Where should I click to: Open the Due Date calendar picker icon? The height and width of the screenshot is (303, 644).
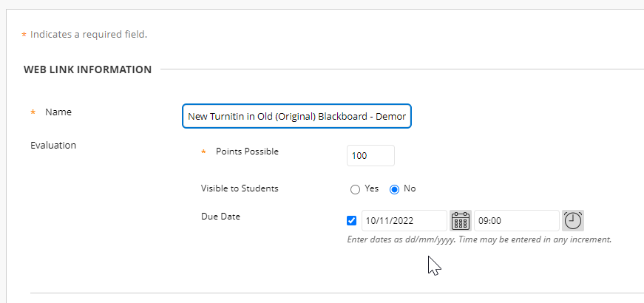pyautogui.click(x=461, y=221)
